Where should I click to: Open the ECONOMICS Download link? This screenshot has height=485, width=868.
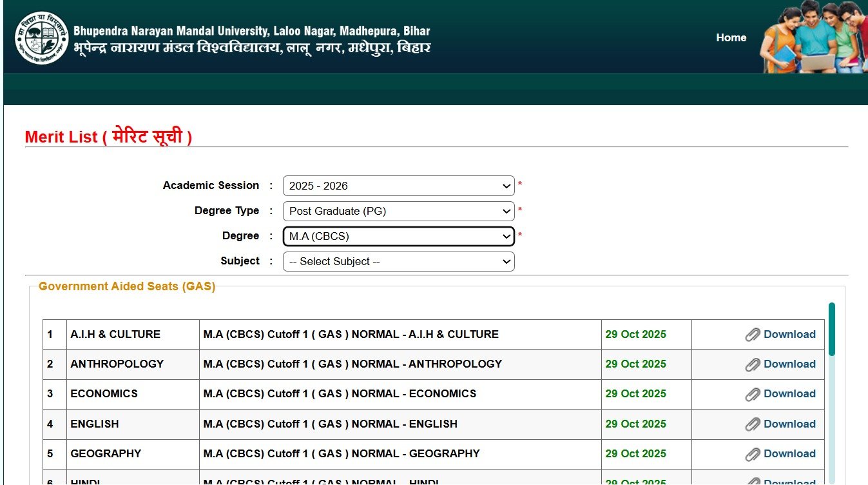point(789,393)
